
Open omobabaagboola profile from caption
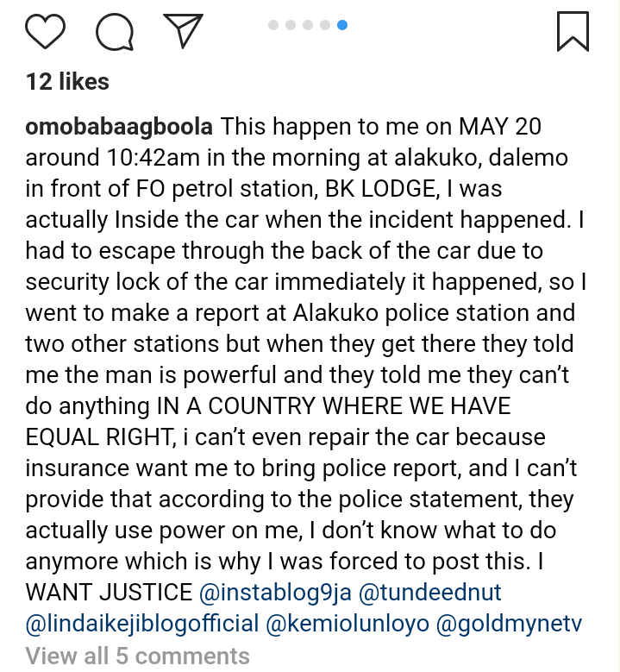click(119, 128)
